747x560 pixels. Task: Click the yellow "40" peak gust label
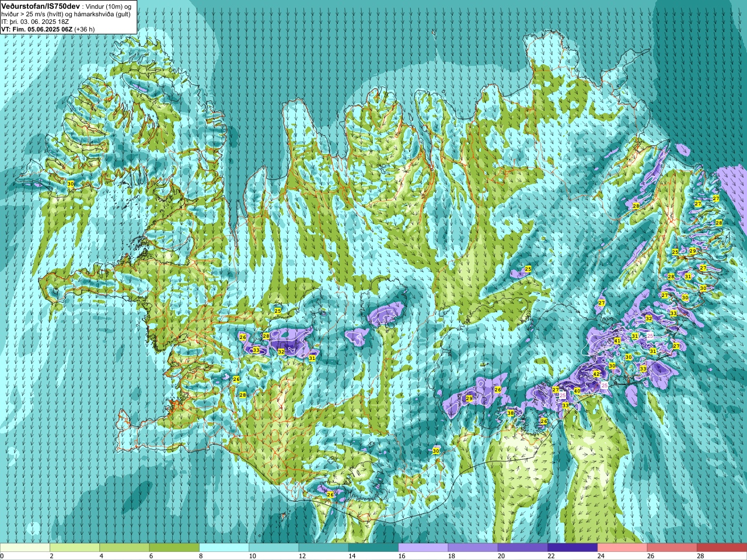pos(577,391)
